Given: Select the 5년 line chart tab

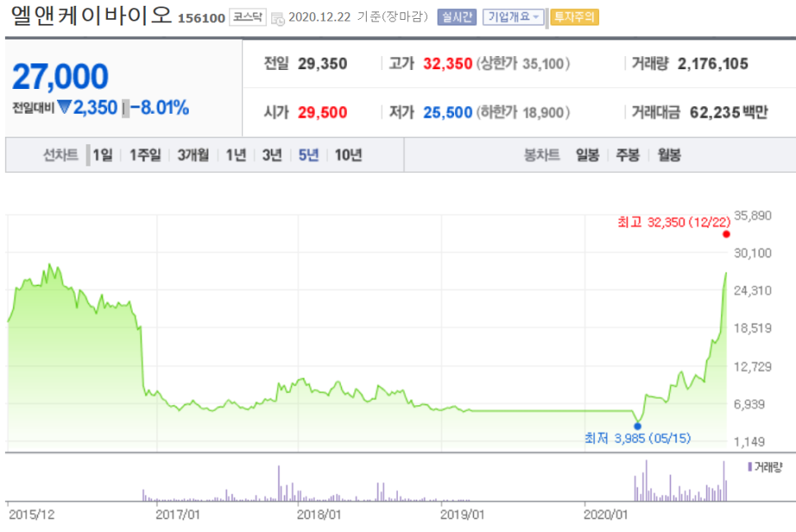Looking at the screenshot, I should [x=308, y=155].
